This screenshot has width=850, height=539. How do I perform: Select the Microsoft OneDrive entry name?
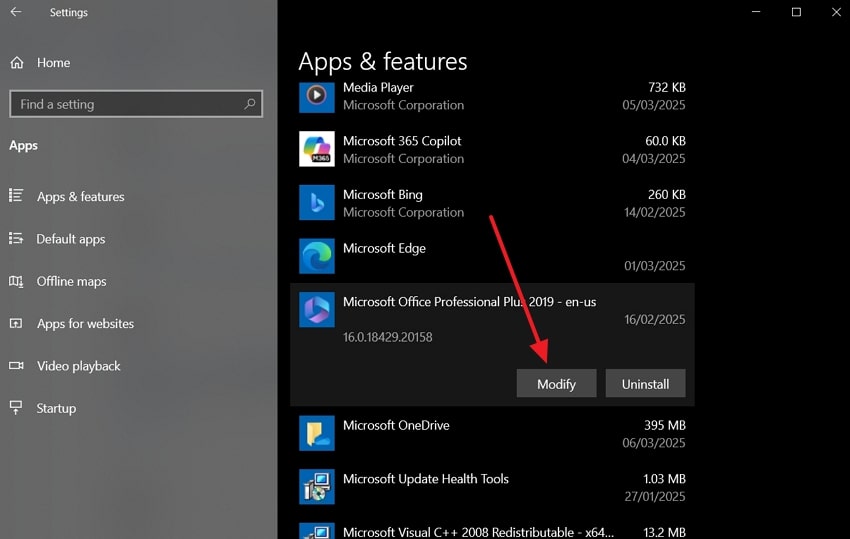click(396, 425)
